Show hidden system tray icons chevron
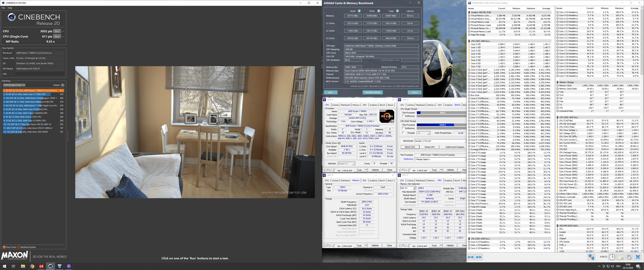 tap(599, 266)
